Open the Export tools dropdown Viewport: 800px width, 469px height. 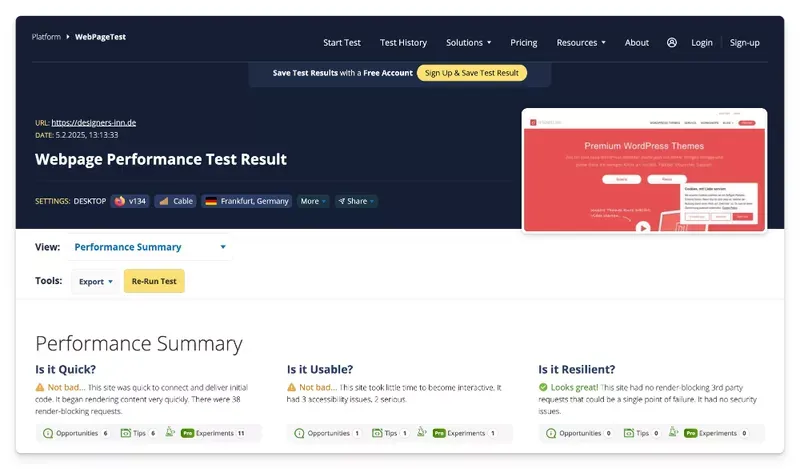pyautogui.click(x=95, y=281)
